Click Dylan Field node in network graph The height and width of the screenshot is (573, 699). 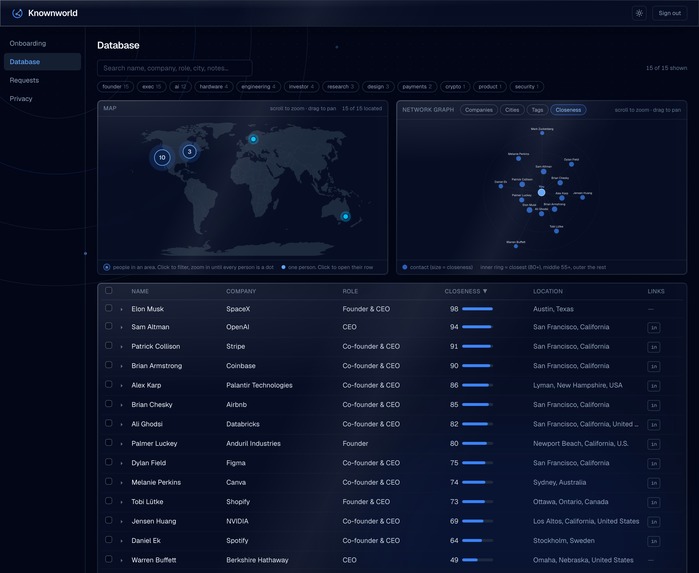pyautogui.click(x=572, y=164)
